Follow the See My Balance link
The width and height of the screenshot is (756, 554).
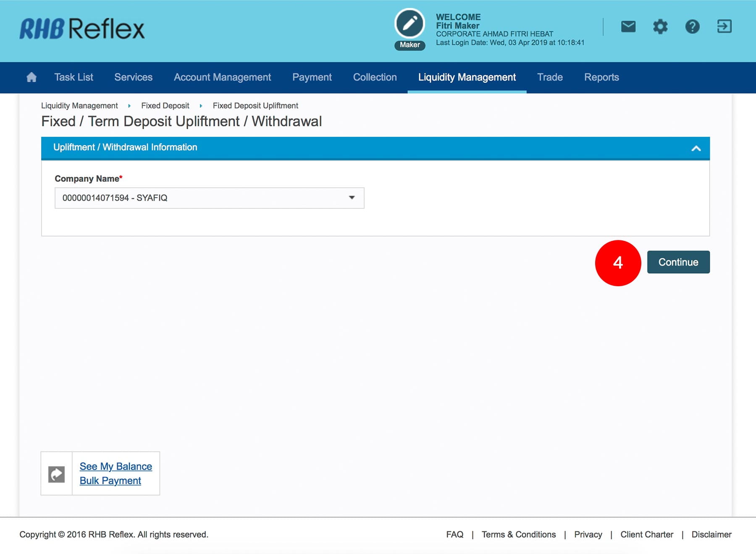coord(115,466)
